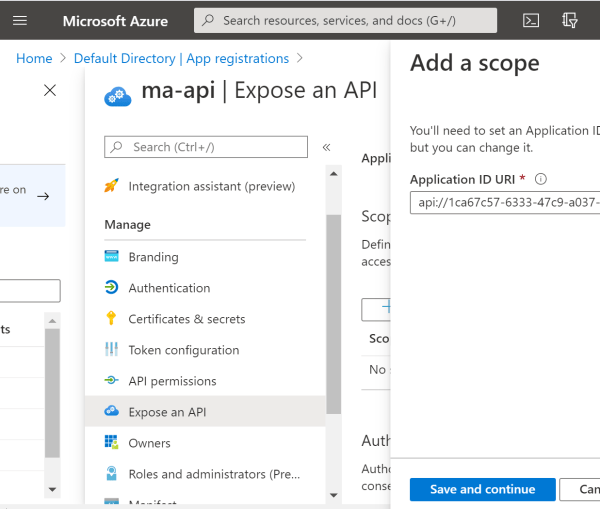Focus the Search resources, services, and docs box
Image resolution: width=600 pixels, height=509 pixels.
(346, 20)
